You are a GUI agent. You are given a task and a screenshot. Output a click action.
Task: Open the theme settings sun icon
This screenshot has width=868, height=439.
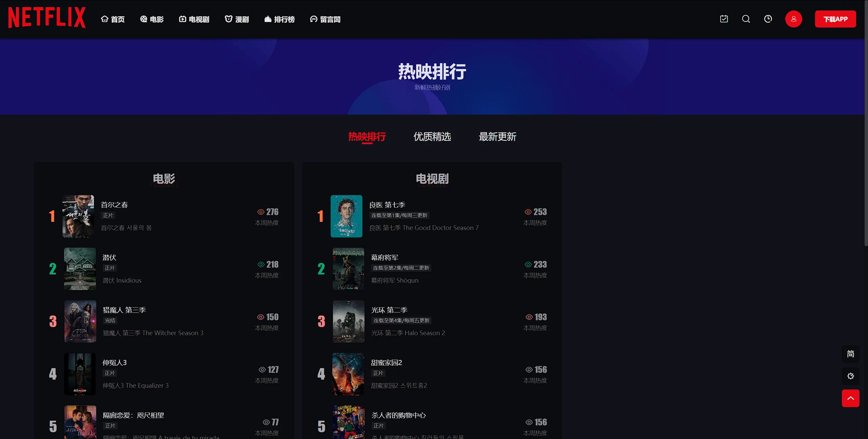pyautogui.click(x=850, y=376)
